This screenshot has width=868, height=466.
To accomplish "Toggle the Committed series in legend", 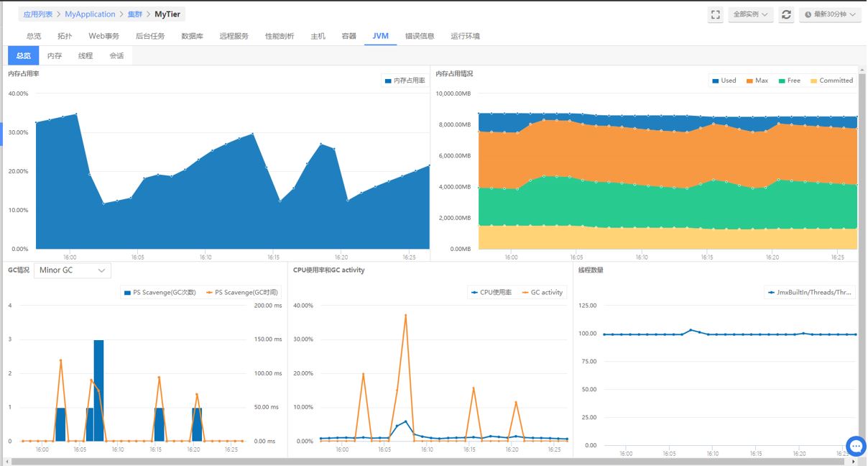I will (x=831, y=81).
